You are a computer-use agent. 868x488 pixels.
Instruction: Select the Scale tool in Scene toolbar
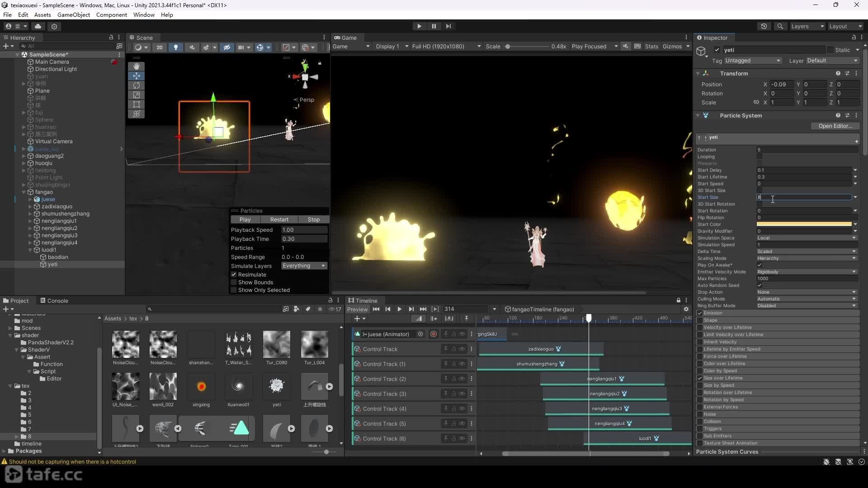pyautogui.click(x=136, y=95)
